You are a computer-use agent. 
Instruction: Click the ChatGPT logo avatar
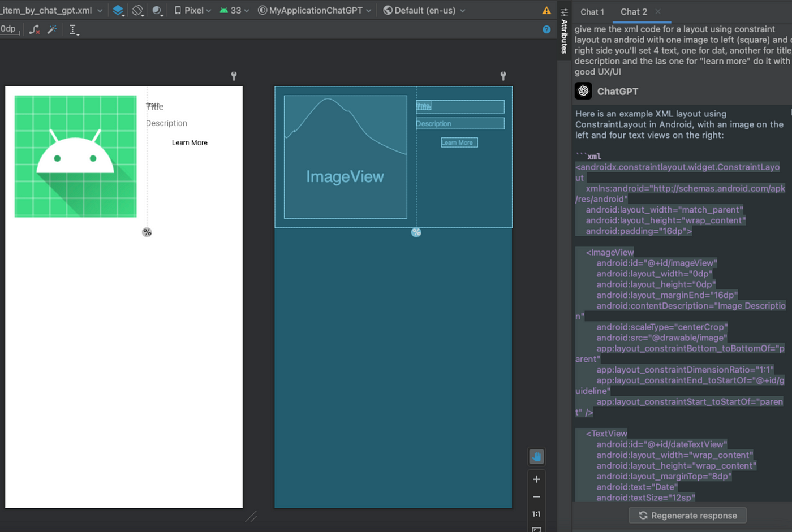pyautogui.click(x=583, y=91)
